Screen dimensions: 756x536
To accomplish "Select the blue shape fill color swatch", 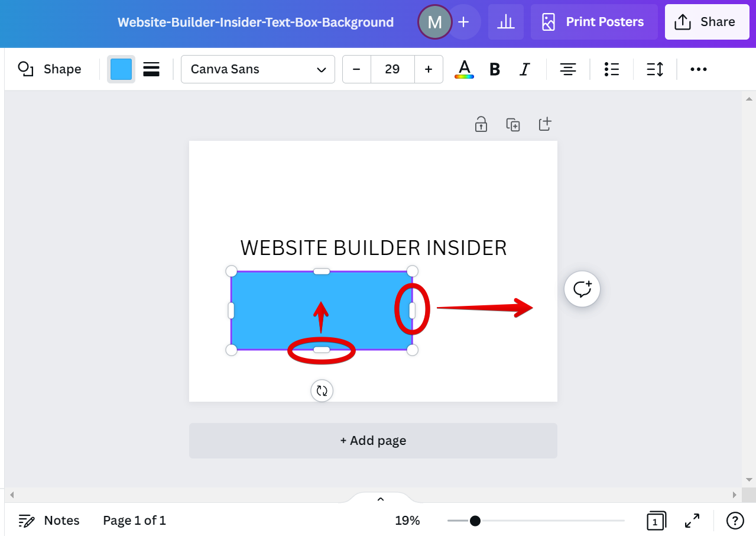I will click(121, 69).
